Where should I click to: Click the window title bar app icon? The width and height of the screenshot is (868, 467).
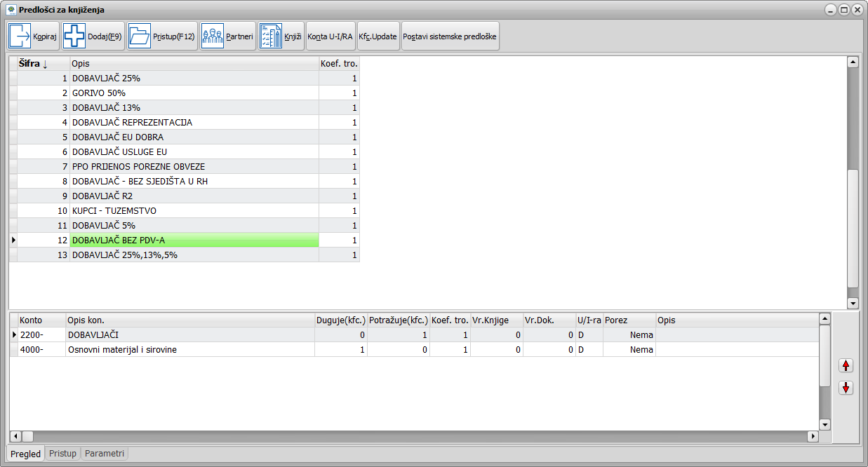(x=11, y=10)
